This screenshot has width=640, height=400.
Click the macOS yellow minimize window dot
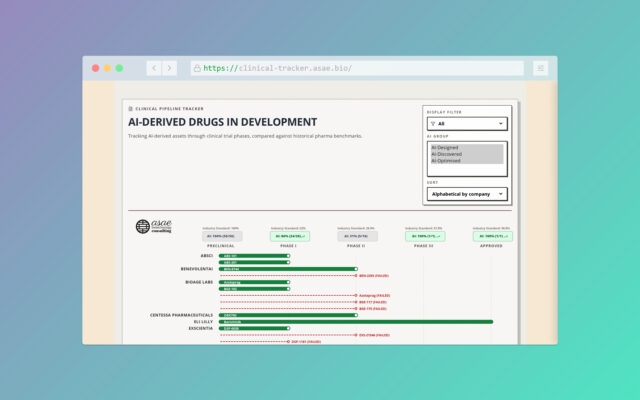click(x=107, y=68)
